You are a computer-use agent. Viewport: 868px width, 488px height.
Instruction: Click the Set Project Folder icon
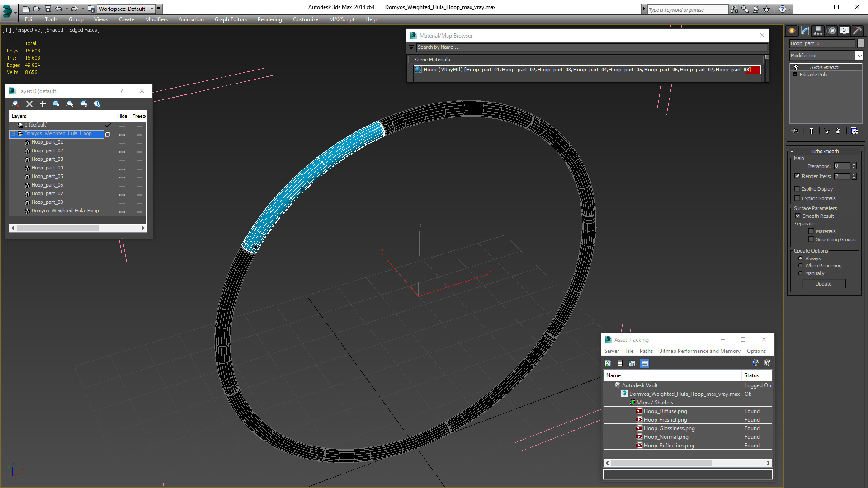[x=91, y=9]
